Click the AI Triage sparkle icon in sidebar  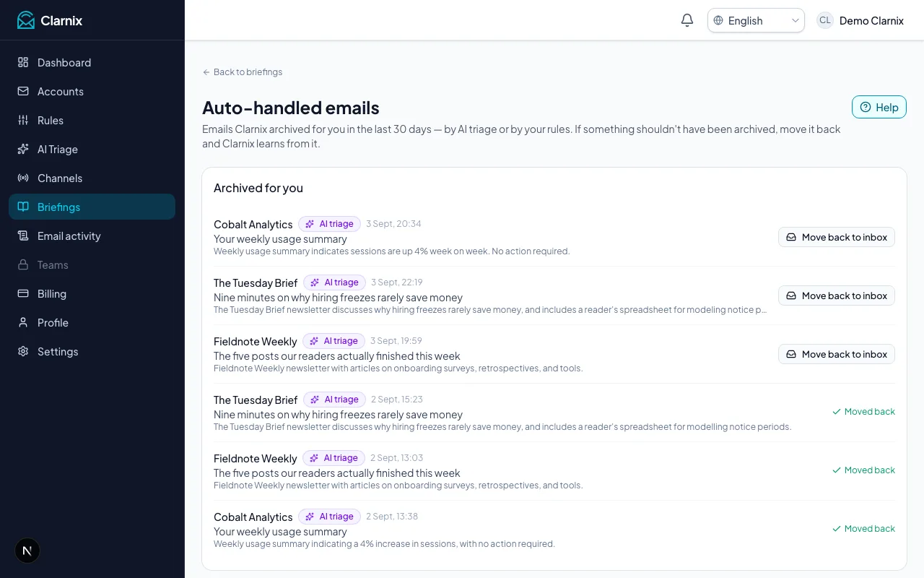pyautogui.click(x=23, y=149)
